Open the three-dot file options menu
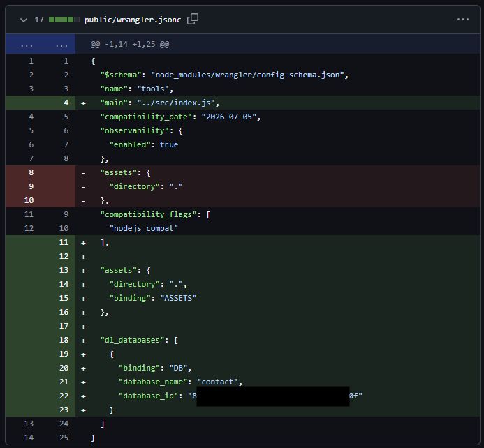This screenshot has height=448, width=484. [463, 20]
